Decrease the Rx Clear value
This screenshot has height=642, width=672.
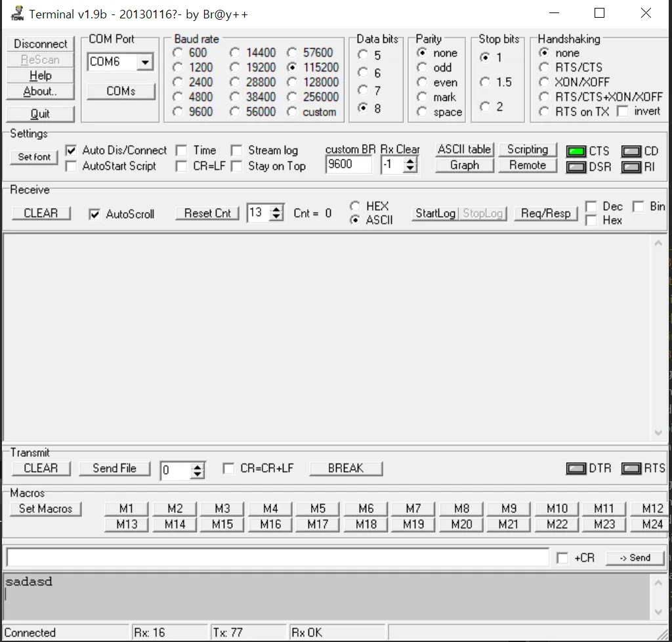pyautogui.click(x=410, y=169)
